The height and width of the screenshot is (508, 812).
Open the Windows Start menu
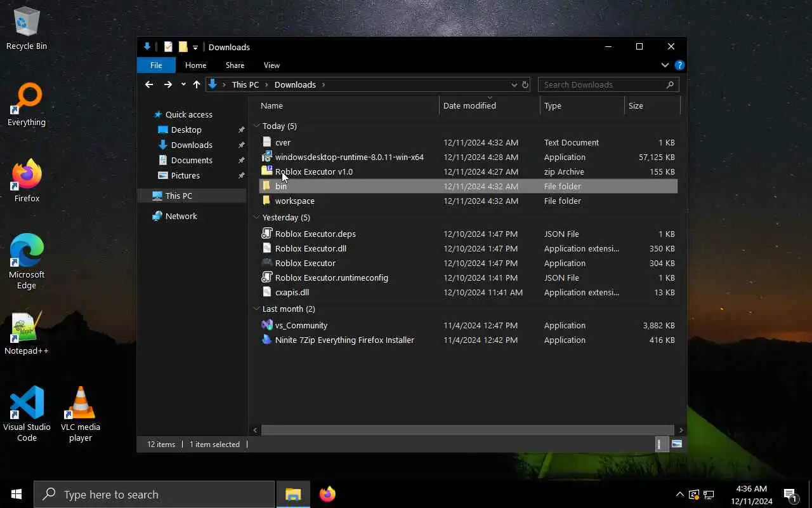click(x=16, y=494)
